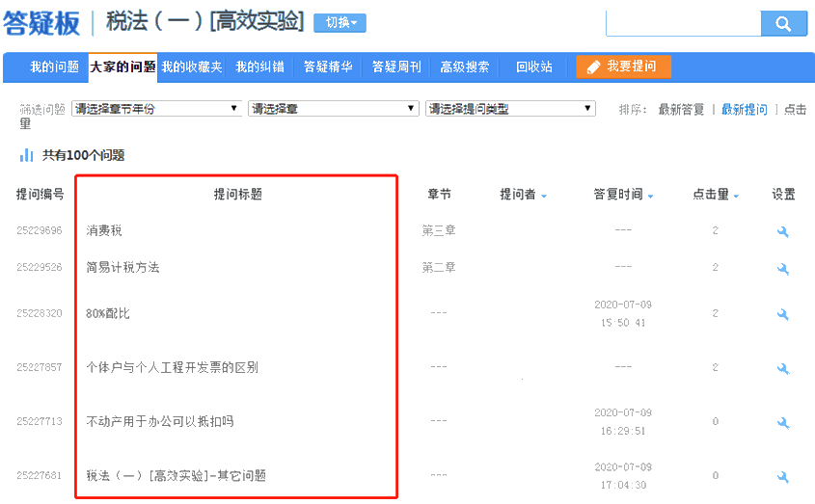The width and height of the screenshot is (815, 504).
Task: Click the search input field
Action: pos(683,24)
